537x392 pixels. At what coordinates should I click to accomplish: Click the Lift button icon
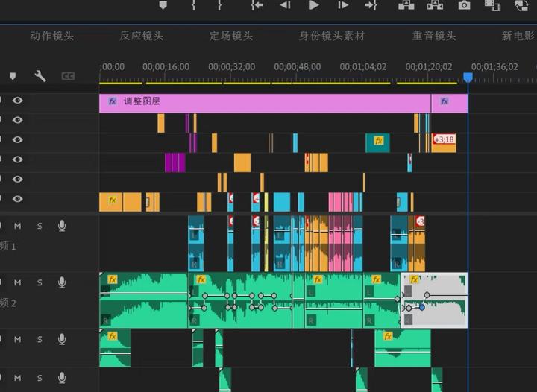(406, 5)
